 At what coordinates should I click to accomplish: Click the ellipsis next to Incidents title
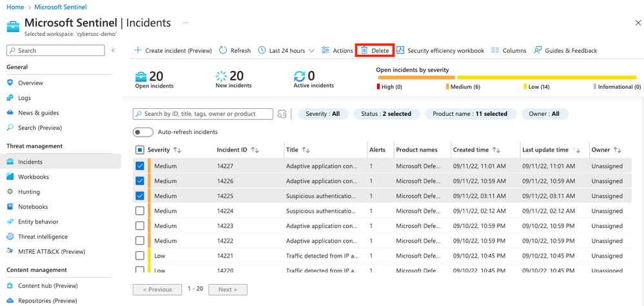pos(186,23)
